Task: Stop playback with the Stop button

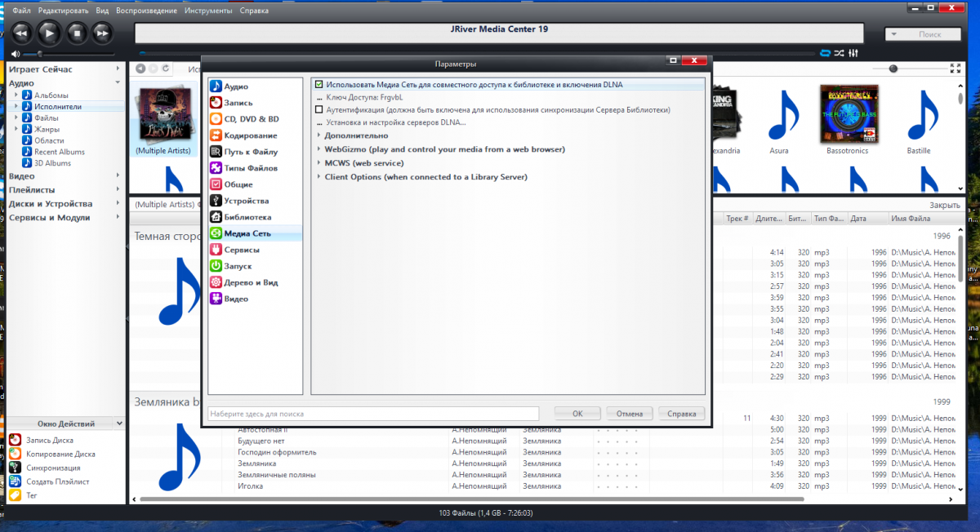Action: 76,33
